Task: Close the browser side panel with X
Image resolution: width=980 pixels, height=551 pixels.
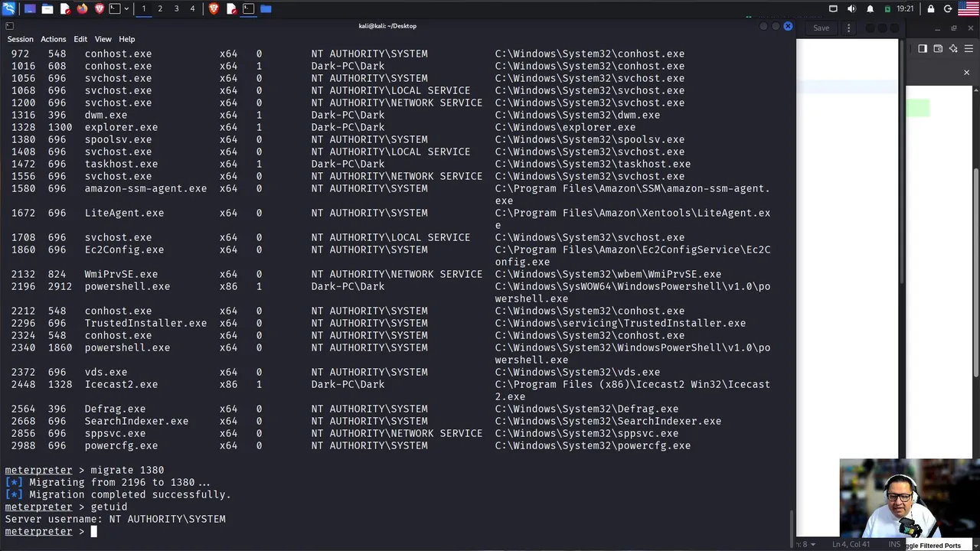Action: (966, 73)
